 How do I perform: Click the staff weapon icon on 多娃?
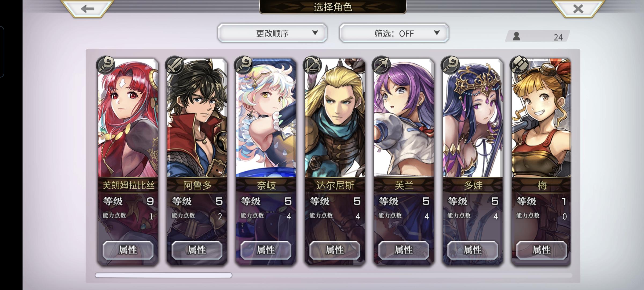tap(450, 65)
